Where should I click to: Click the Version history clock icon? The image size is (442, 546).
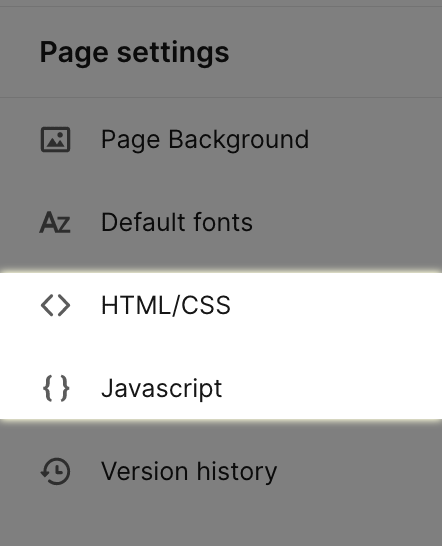55,471
